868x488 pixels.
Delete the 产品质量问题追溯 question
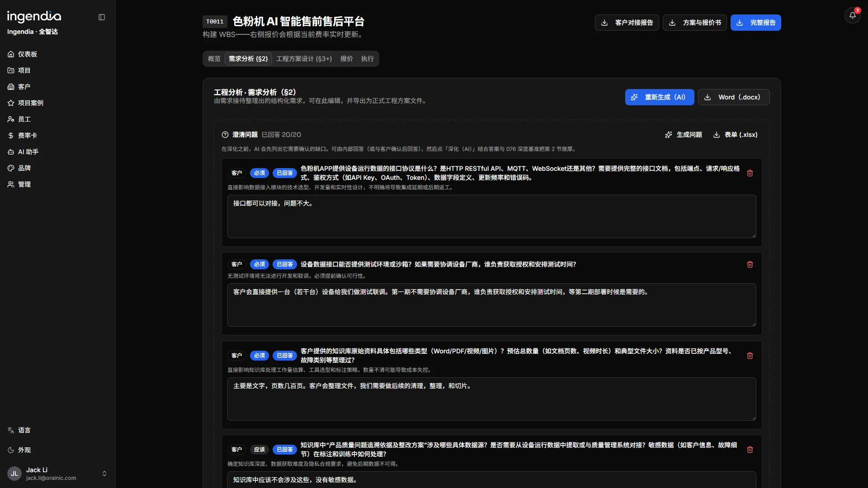750,450
